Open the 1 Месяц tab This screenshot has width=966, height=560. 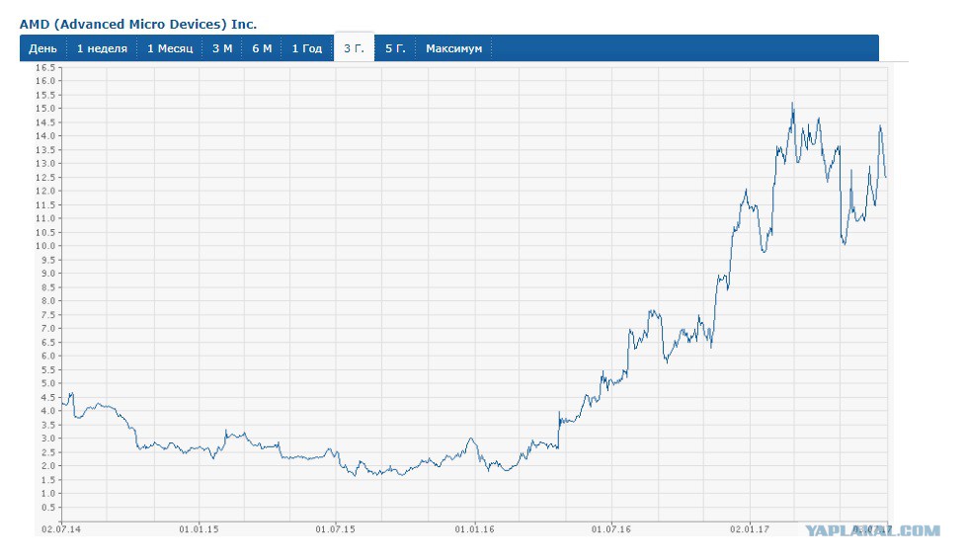[x=170, y=48]
